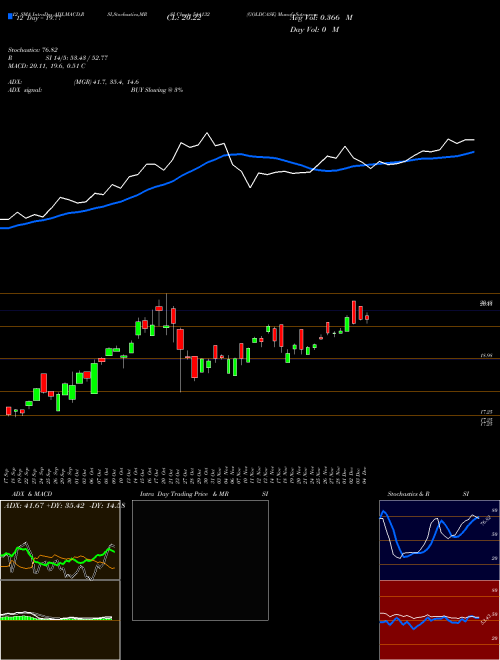This screenshot has height=660, width=500.
Task: Click the first red candlestick on the chart
Action: (x=8, y=411)
